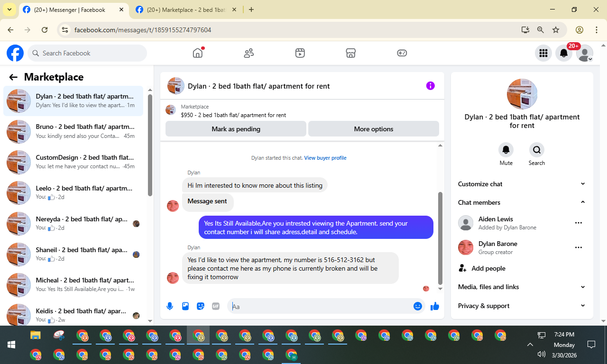Open the GIF picker icon
The width and height of the screenshot is (607, 364).
216,306
